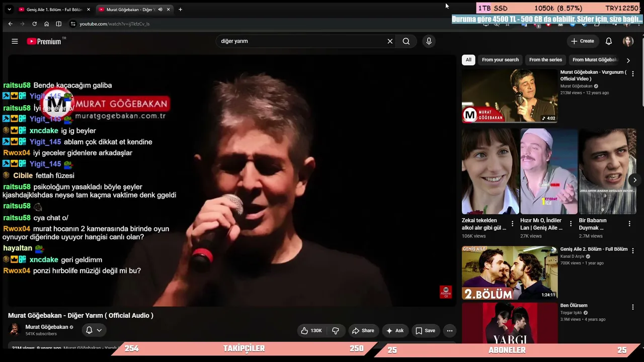Viewport: 644px width, 362px height.
Task: Open the browser home page
Action: click(x=46, y=24)
